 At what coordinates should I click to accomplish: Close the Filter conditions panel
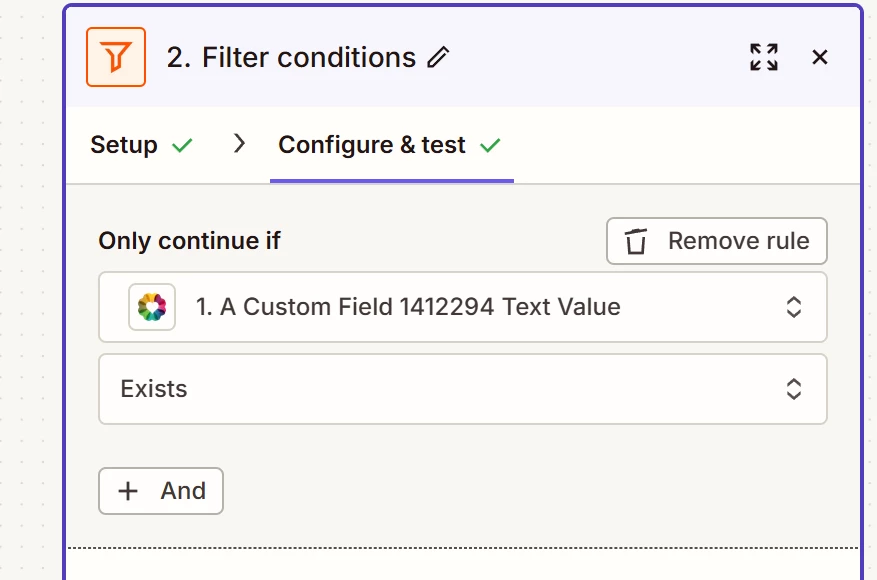(820, 57)
